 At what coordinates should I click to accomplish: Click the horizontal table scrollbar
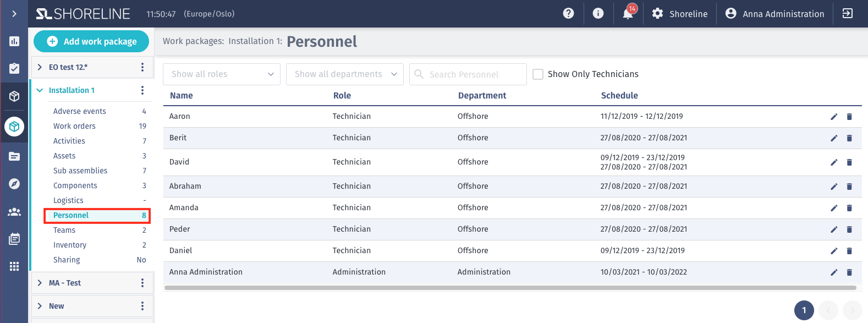510,287
